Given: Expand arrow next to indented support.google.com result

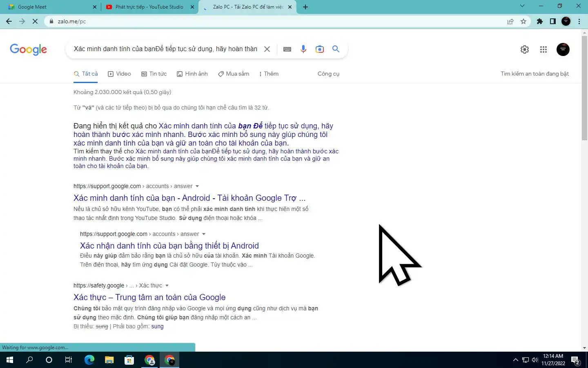Looking at the screenshot, I should 204,234.
